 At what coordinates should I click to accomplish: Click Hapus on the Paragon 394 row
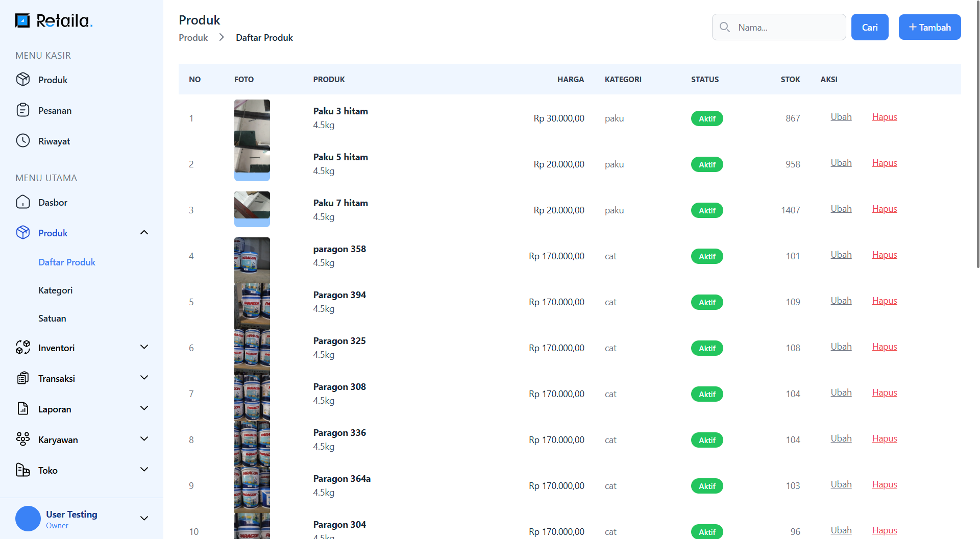coord(885,300)
